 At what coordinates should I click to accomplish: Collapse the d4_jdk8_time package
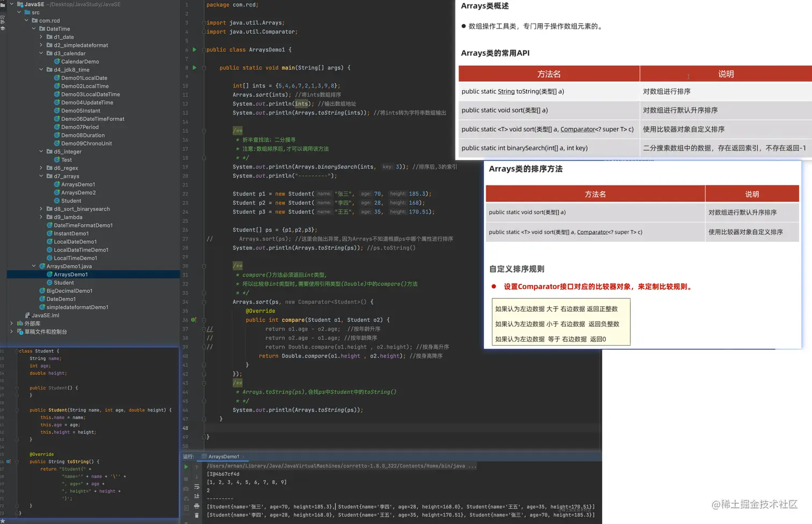(x=41, y=70)
